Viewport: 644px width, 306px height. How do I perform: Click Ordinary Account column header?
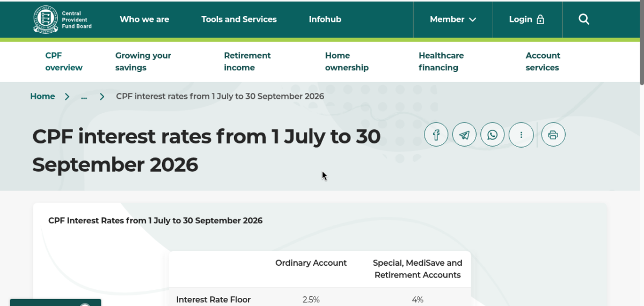click(311, 263)
